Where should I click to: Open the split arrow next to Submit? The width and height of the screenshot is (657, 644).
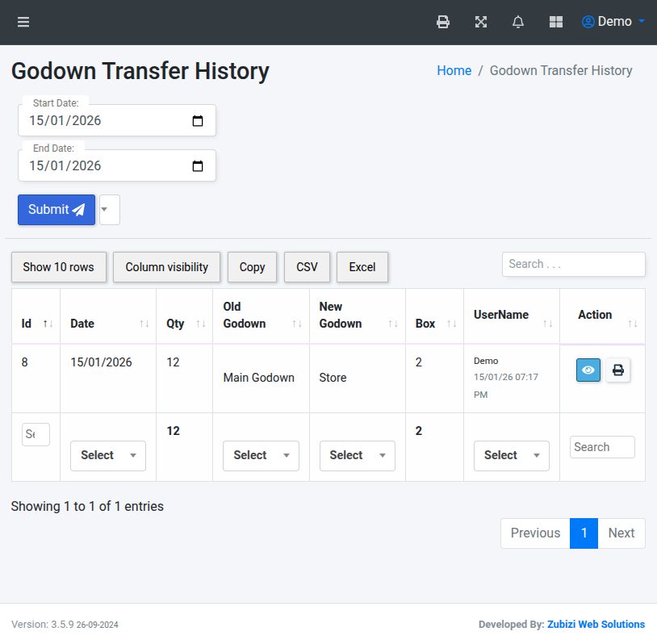point(109,210)
